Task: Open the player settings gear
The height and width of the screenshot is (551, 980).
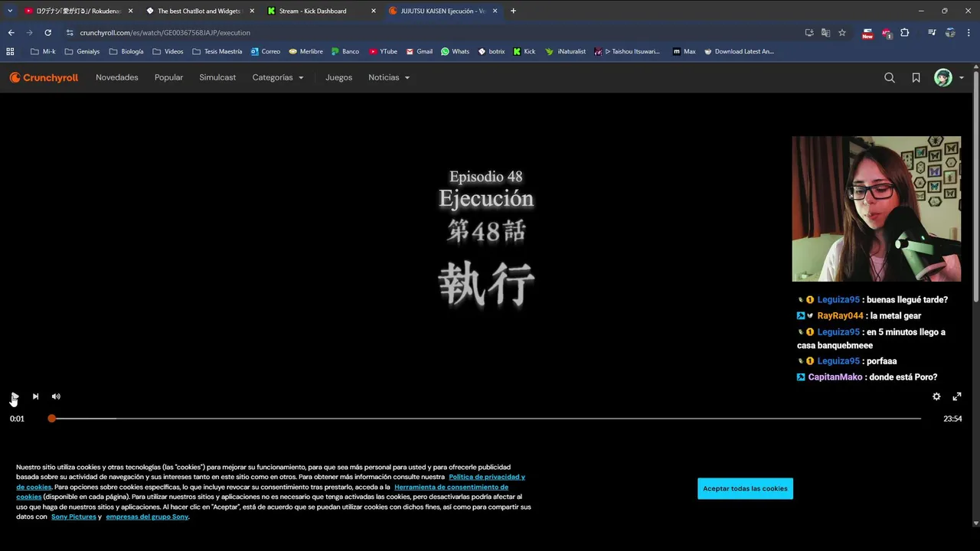Action: [936, 396]
